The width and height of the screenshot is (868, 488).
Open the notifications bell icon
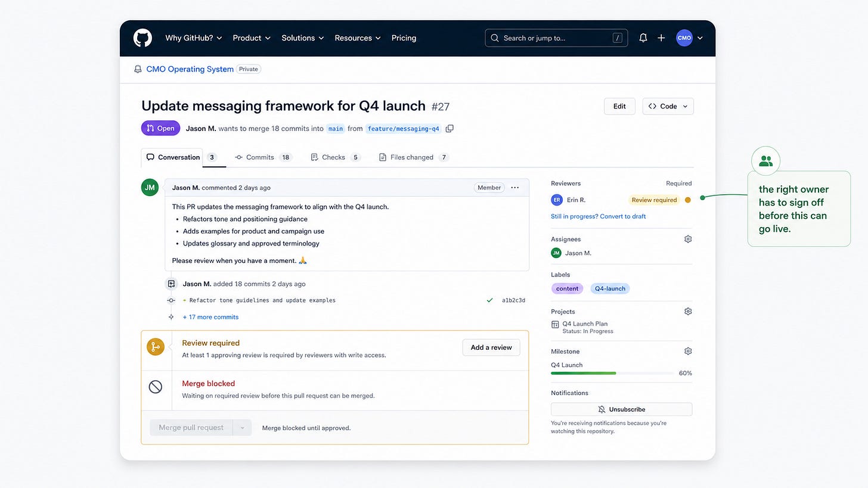(x=643, y=38)
